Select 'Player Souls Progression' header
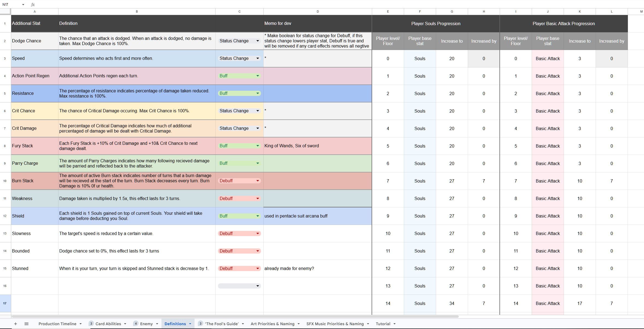Viewport: 644px width, 329px height. 436,23
